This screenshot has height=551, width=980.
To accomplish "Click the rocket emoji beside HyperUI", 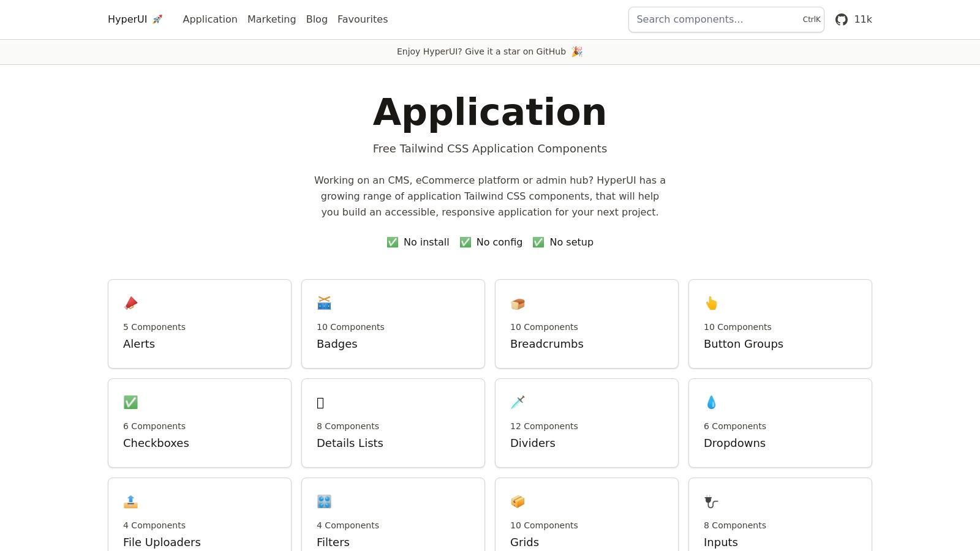I will pyautogui.click(x=157, y=20).
